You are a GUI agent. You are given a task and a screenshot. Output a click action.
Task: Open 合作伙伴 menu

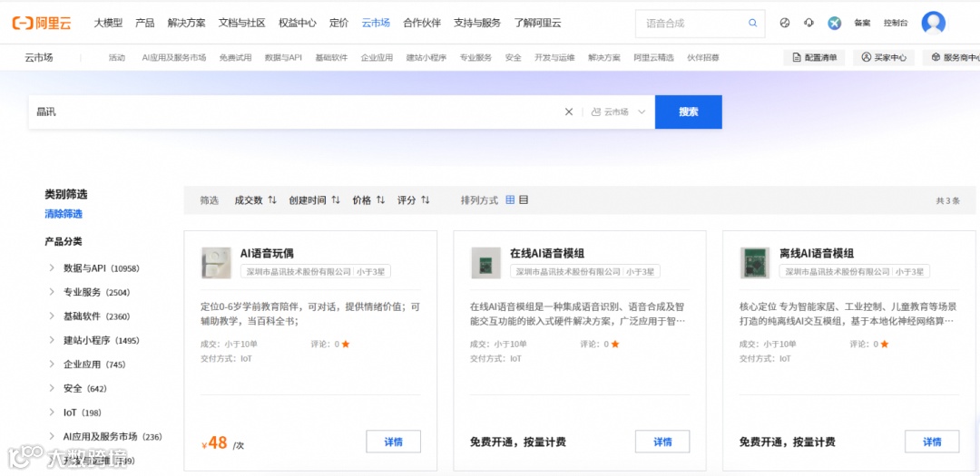click(422, 23)
